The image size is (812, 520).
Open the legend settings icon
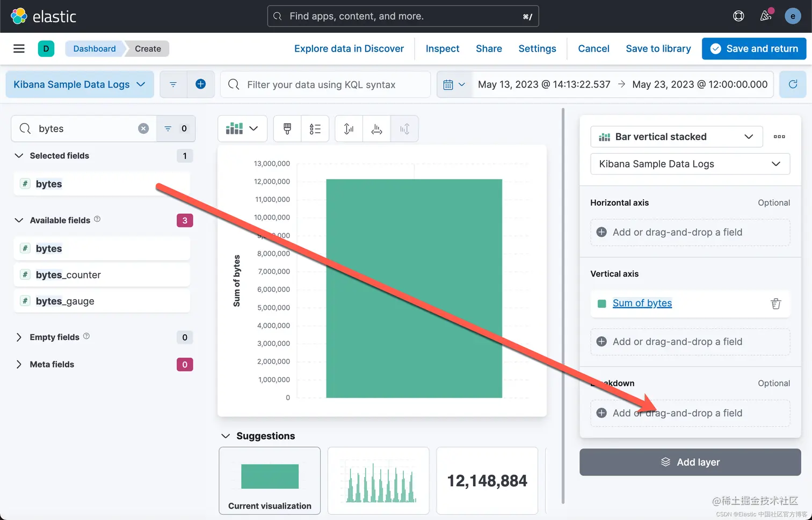315,129
